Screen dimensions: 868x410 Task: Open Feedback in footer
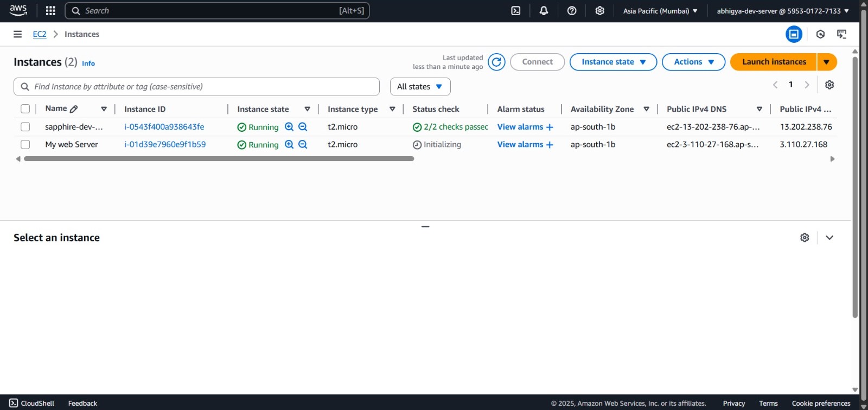[82, 403]
